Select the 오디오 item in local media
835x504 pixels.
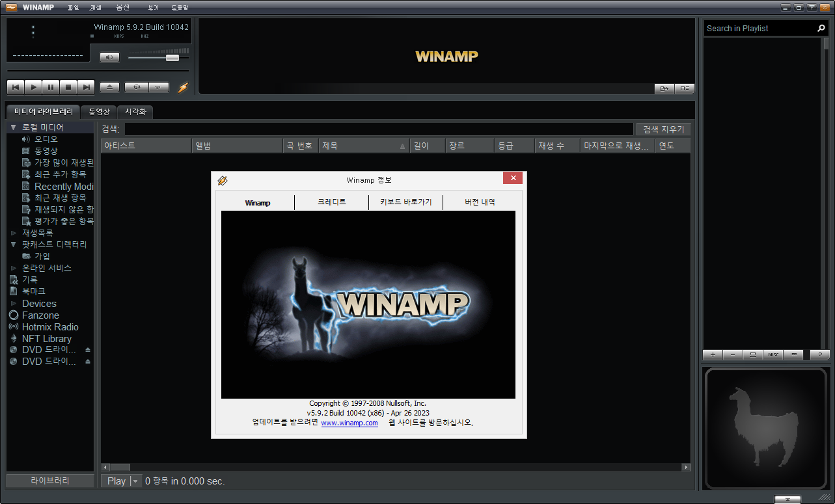pyautogui.click(x=46, y=139)
